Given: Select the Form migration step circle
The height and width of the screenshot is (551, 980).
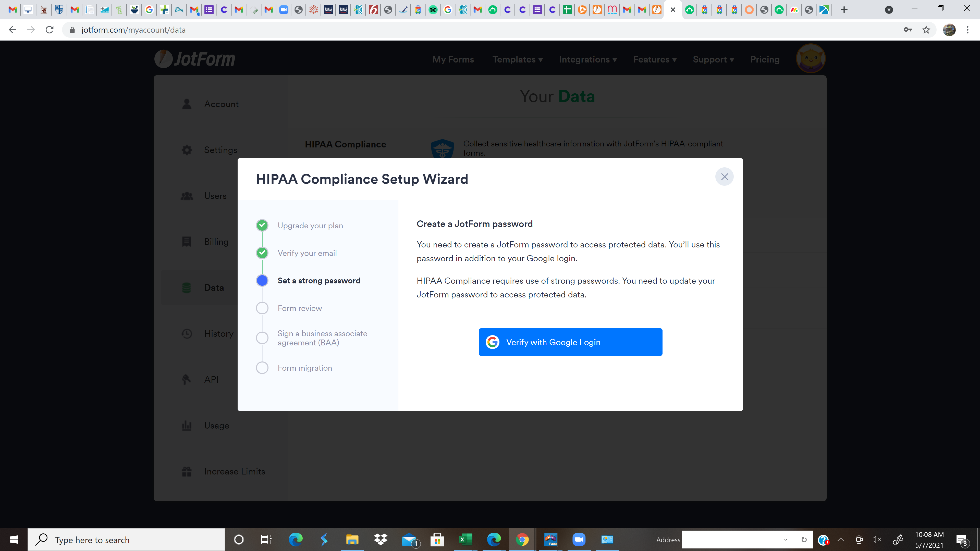Looking at the screenshot, I should click(x=262, y=368).
